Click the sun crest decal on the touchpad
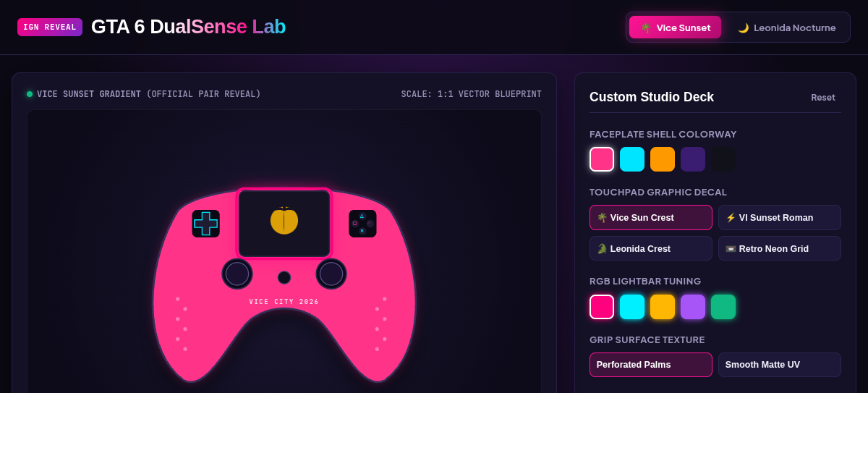The height and width of the screenshot is (456, 868). (284, 221)
